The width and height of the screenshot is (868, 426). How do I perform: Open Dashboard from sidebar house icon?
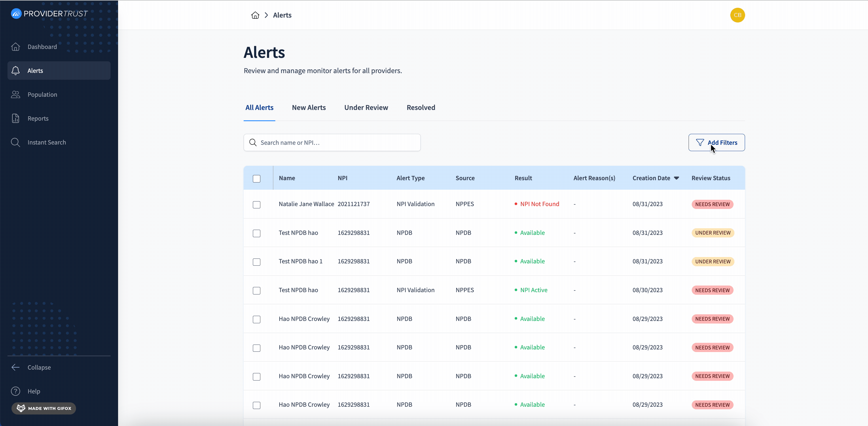click(16, 47)
